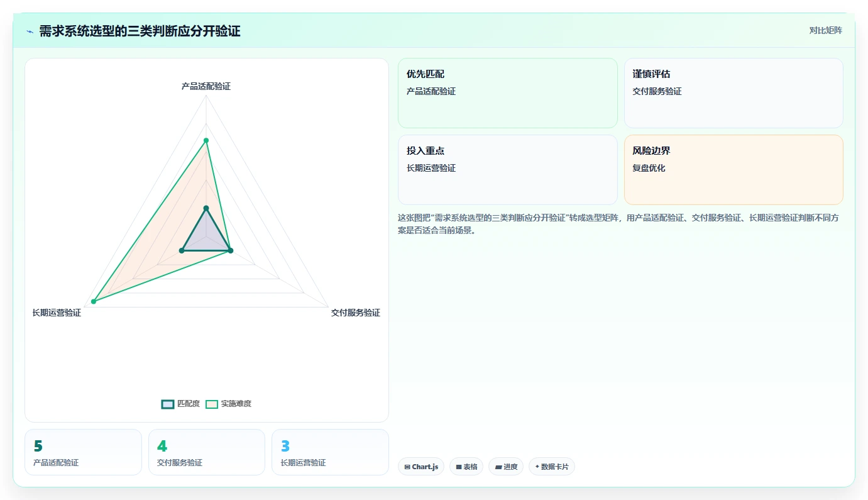Select the 表格 tag chip
The image size is (868, 500).
pos(466,467)
